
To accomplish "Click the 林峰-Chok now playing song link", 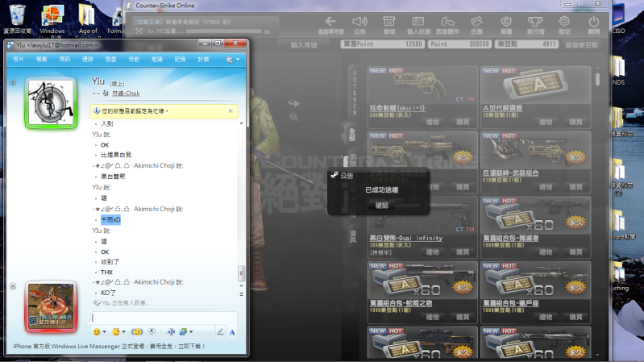I will 126,94.
